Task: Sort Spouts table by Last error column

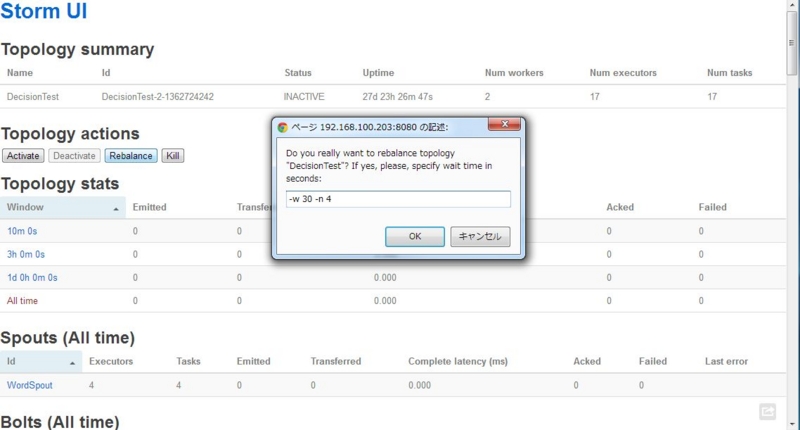Action: [726, 361]
